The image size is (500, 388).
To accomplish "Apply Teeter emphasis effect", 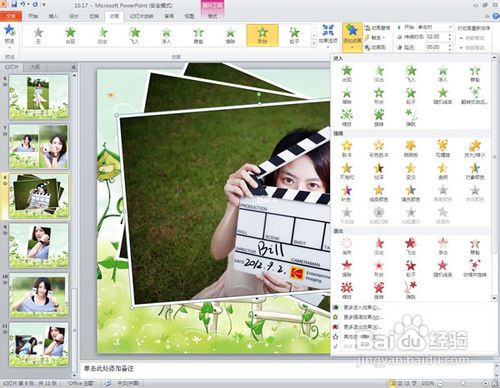I will coord(411,149).
